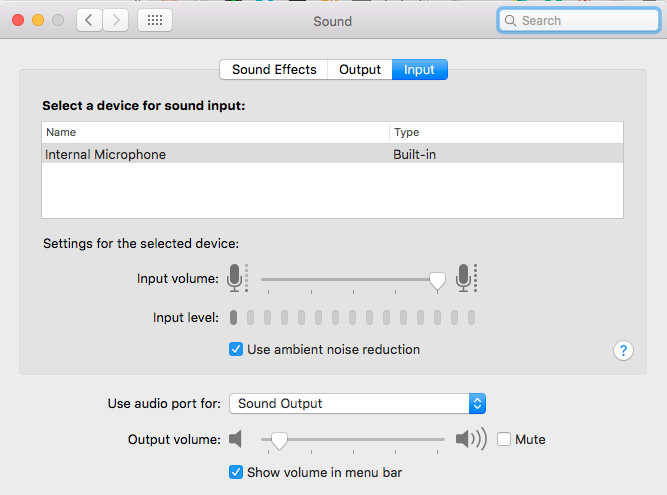Click the high input volume microphone icon
The image size is (667, 495).
[x=466, y=278]
